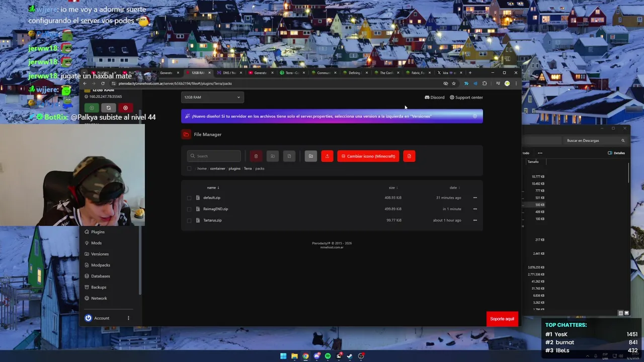644x362 pixels.
Task: Click the red new file button
Action: [x=409, y=156]
